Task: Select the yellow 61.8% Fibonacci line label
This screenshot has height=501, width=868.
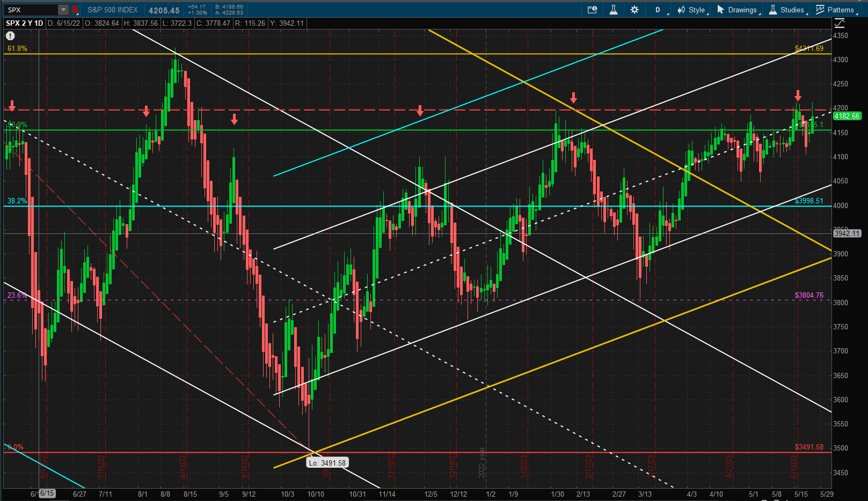Action: (x=17, y=48)
